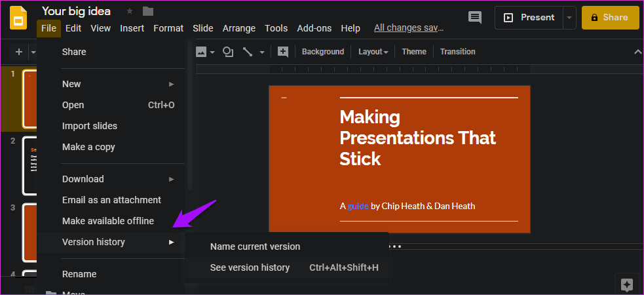Image resolution: width=644 pixels, height=295 pixels.
Task: Select See version history
Action: click(x=287, y=268)
